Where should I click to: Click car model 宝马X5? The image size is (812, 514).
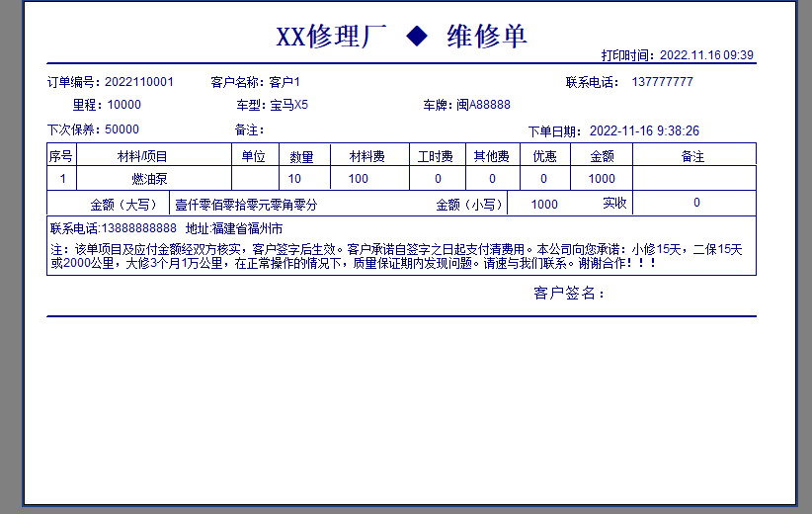point(289,105)
